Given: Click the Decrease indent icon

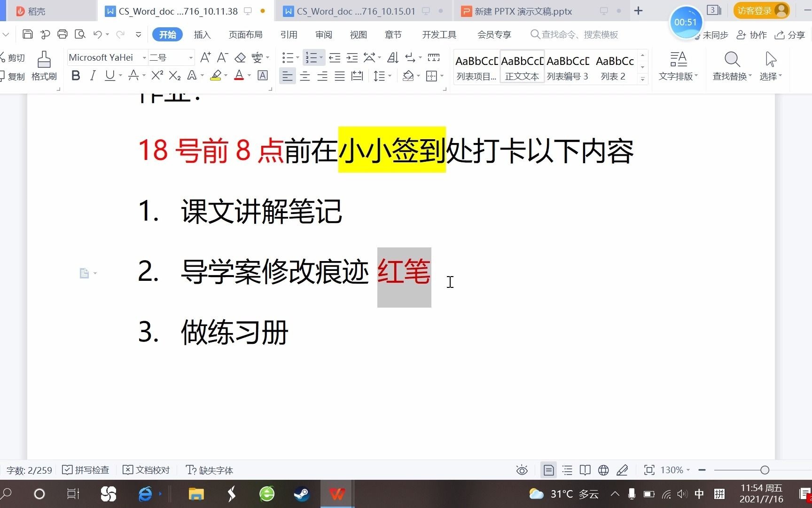Looking at the screenshot, I should pyautogui.click(x=335, y=57).
